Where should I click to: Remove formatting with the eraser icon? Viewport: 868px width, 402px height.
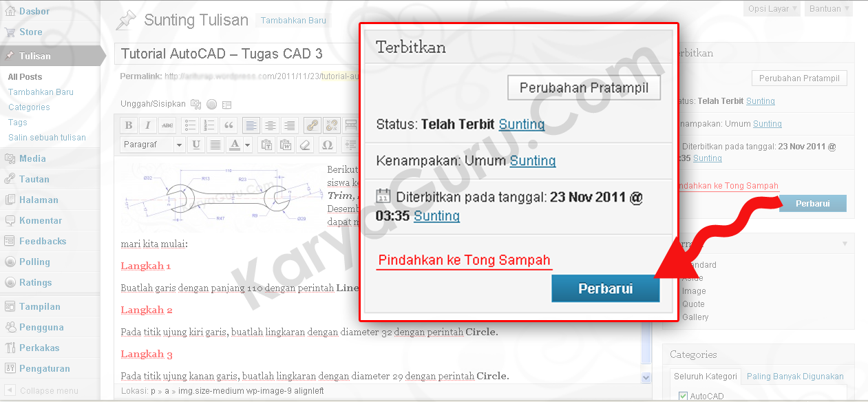[x=306, y=145]
